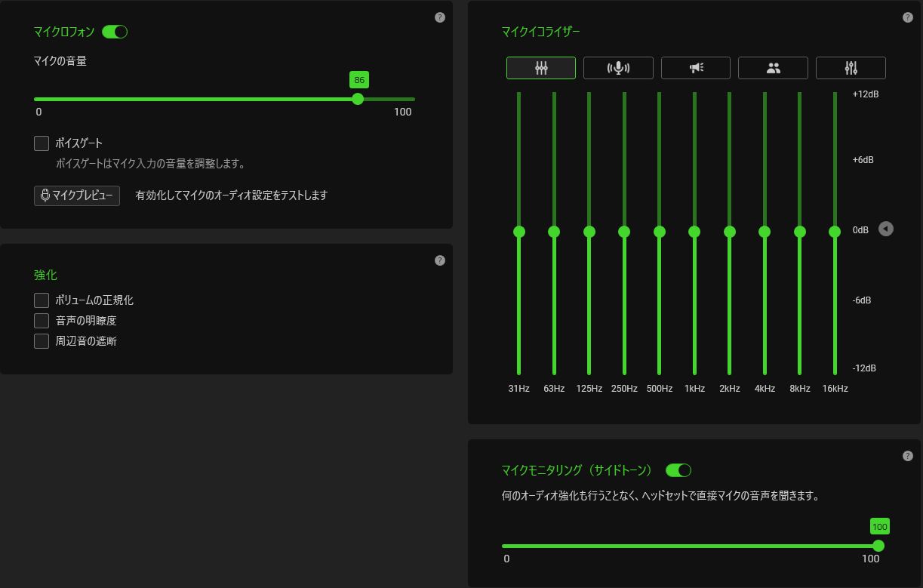Select the default equalizer preset icon

[540, 68]
